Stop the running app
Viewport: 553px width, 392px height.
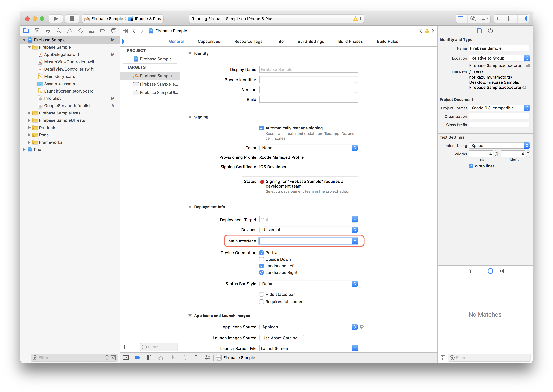point(72,19)
